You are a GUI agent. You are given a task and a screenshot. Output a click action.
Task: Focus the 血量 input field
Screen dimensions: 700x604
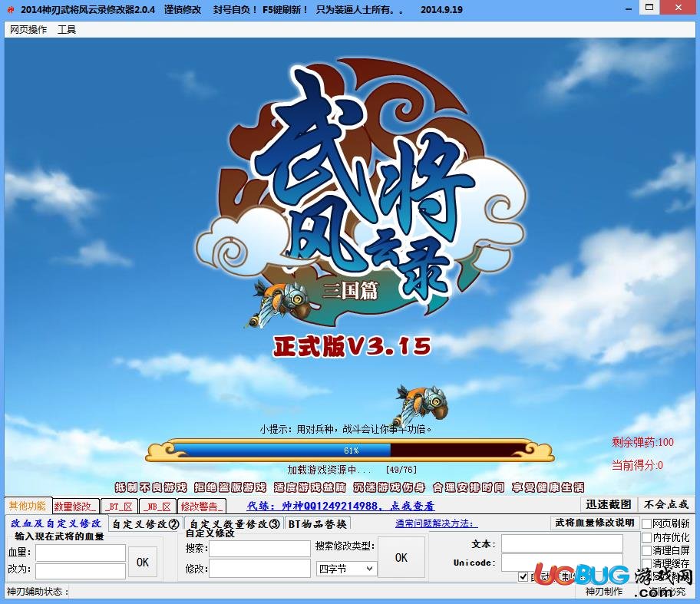click(81, 553)
